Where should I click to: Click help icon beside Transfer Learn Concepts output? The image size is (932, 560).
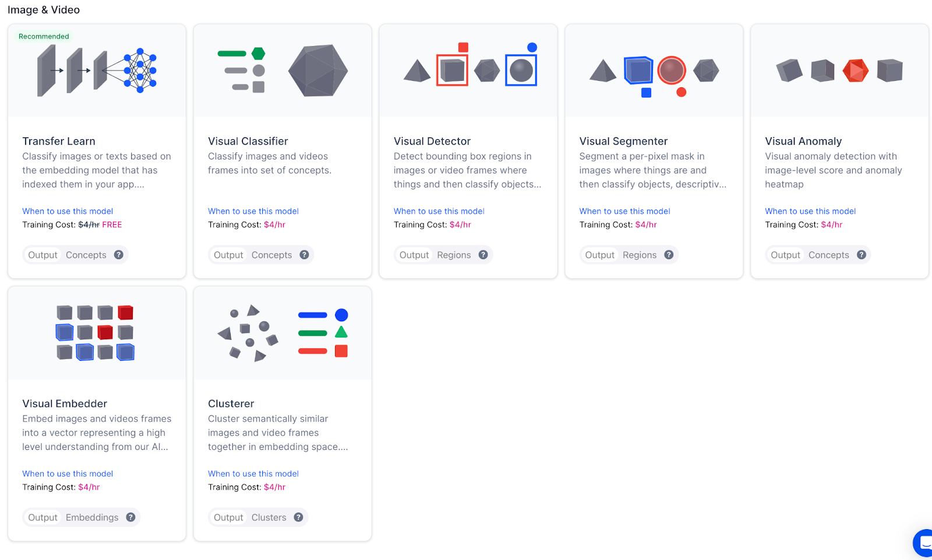119,255
